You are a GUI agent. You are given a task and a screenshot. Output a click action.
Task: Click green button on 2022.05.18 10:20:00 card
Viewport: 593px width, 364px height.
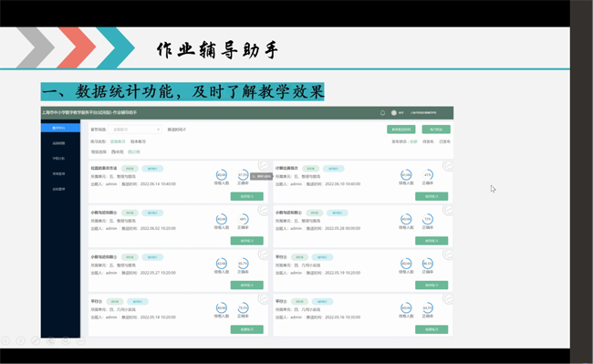247,329
